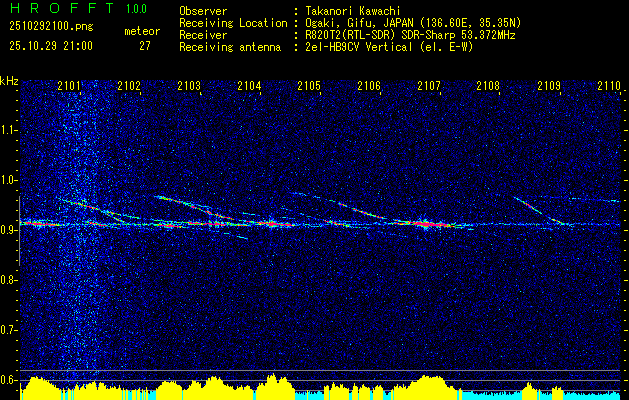Click the Receiving antenna label

230,47
